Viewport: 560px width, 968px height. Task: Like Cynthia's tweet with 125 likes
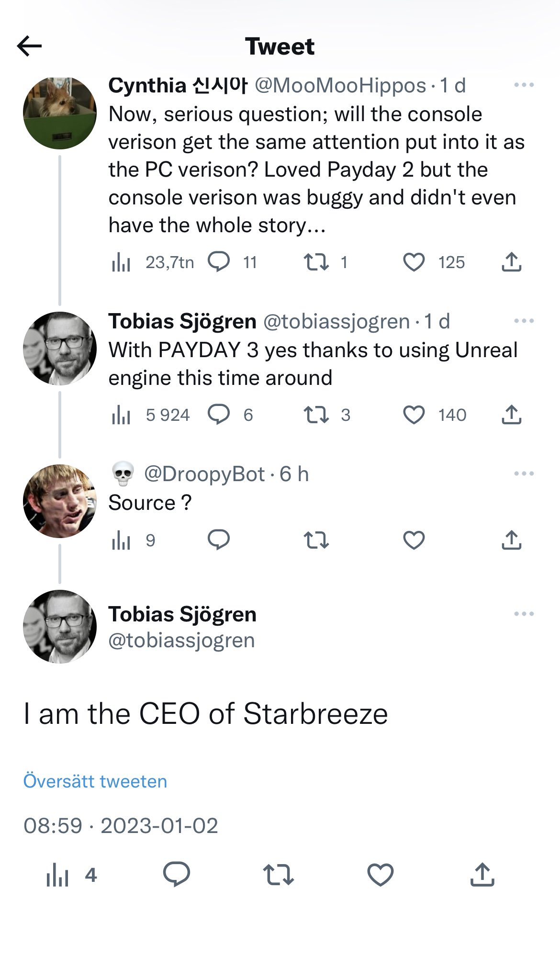click(x=414, y=262)
